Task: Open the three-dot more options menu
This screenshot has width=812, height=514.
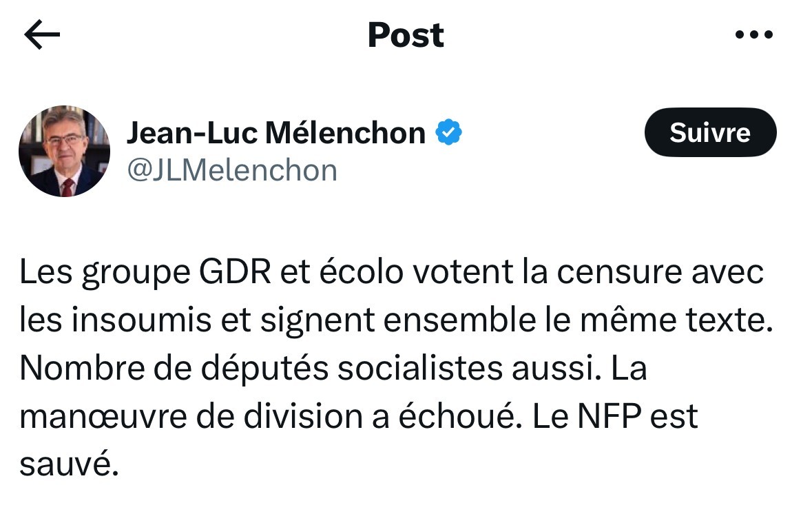Action: point(754,34)
